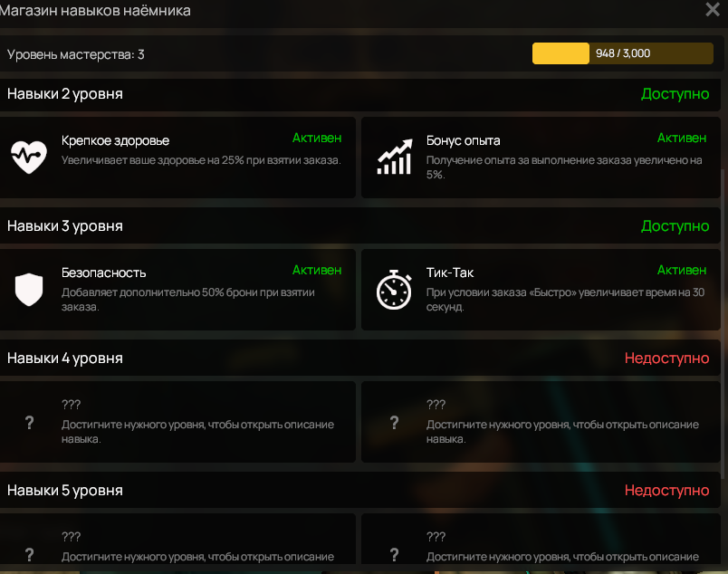The height and width of the screenshot is (574, 728).
Task: Click the shield icon for Безопасность
Action: [29, 290]
